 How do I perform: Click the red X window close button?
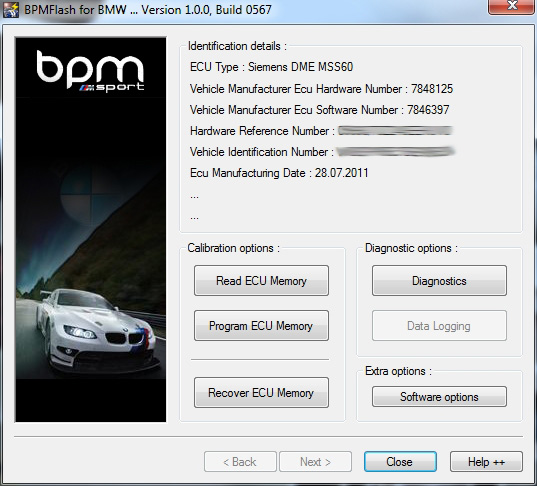click(x=512, y=6)
